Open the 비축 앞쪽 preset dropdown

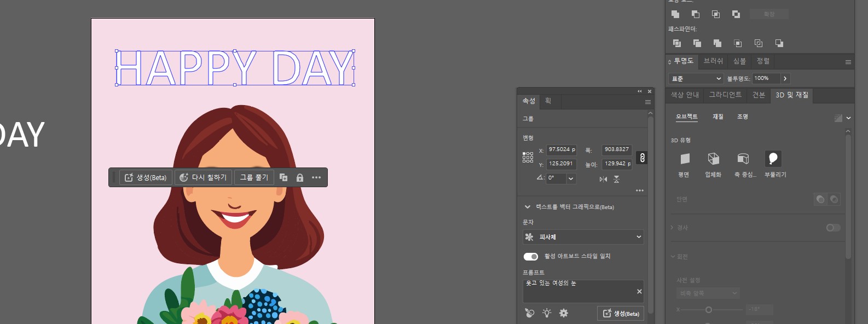point(708,293)
